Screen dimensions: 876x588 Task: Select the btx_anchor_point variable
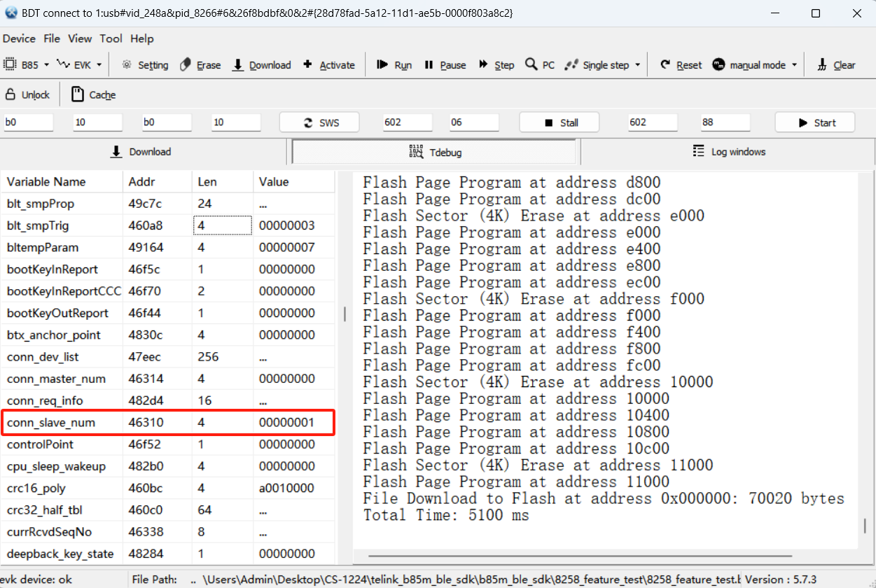pyautogui.click(x=54, y=335)
